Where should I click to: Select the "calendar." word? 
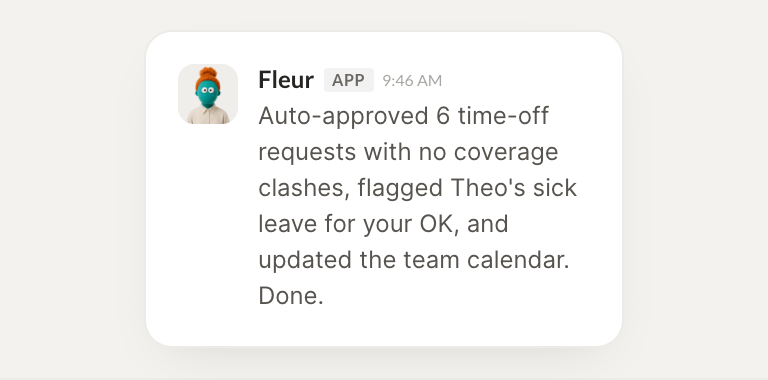[518, 260]
